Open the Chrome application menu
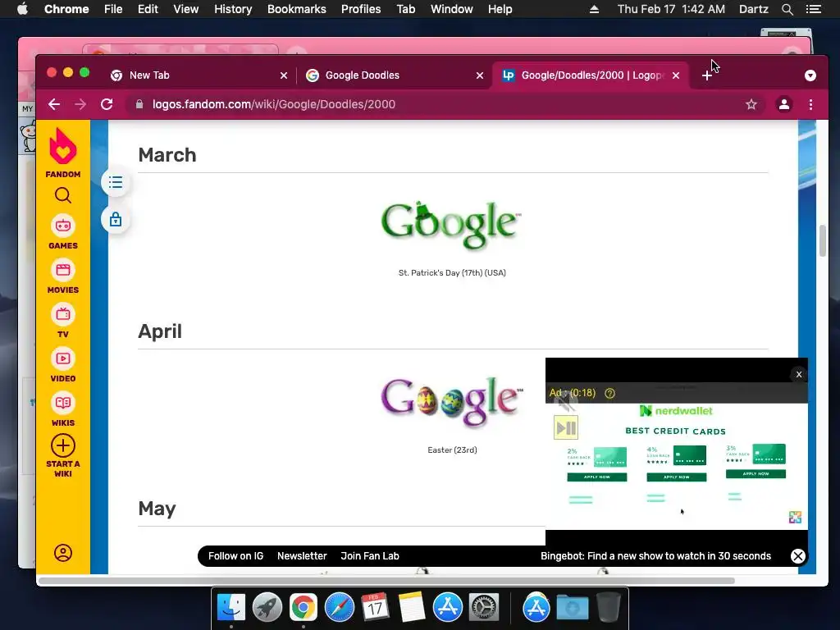 (x=66, y=9)
